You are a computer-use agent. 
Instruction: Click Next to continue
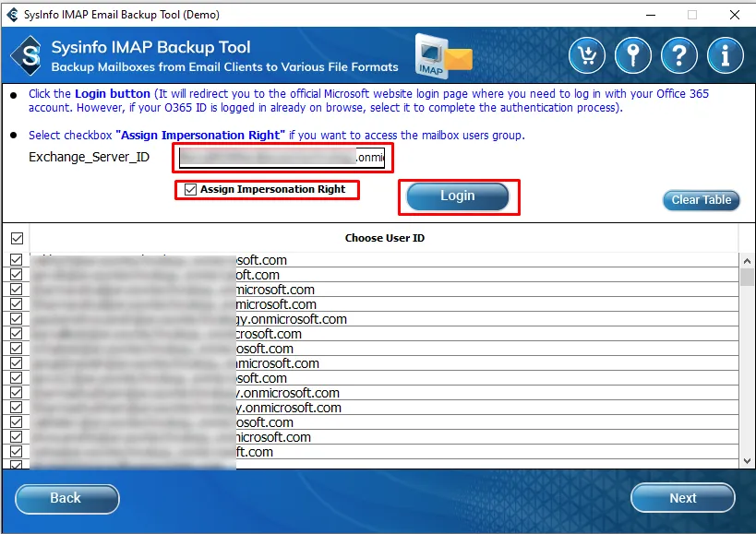[x=683, y=498]
